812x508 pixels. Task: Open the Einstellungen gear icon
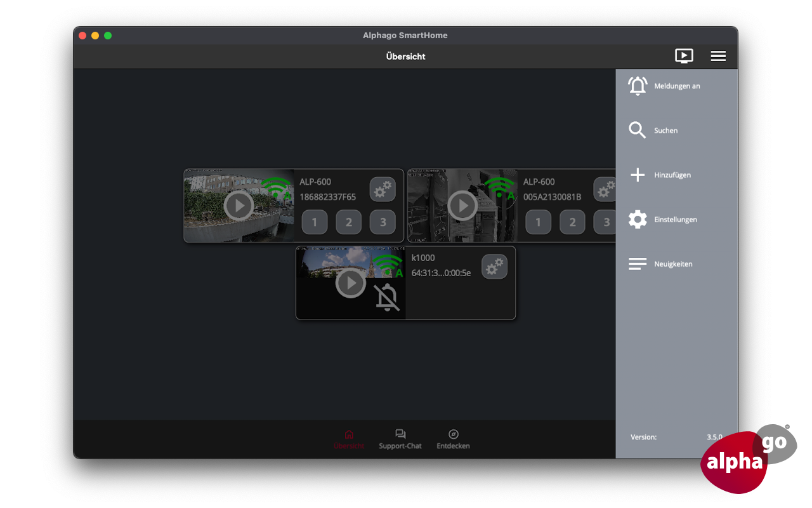tap(638, 219)
